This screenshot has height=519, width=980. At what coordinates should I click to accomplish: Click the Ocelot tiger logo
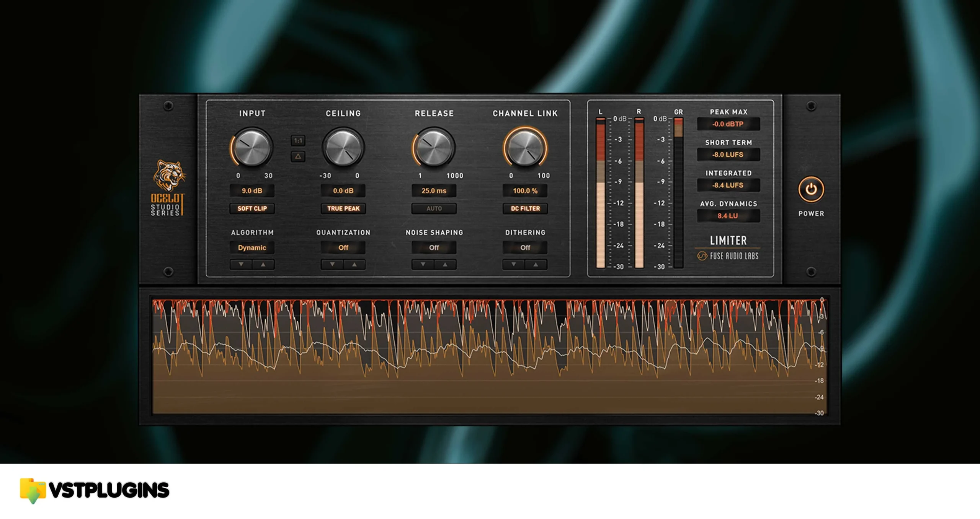169,175
